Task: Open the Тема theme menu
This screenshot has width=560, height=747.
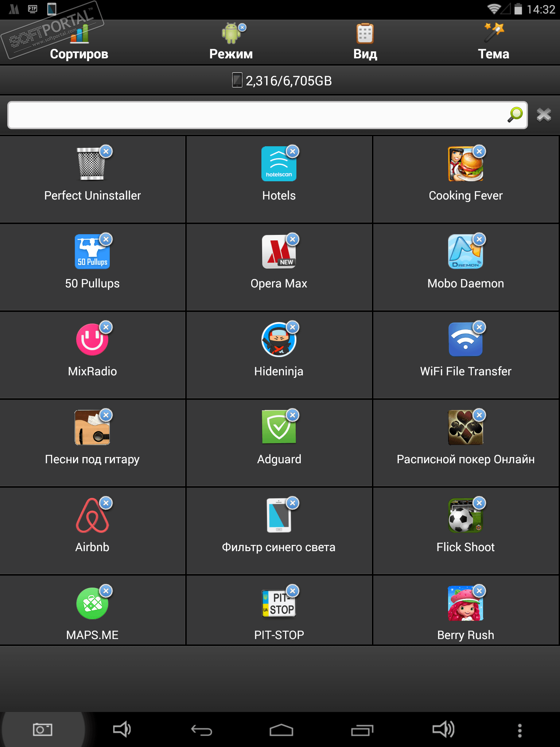Action: pos(494,43)
